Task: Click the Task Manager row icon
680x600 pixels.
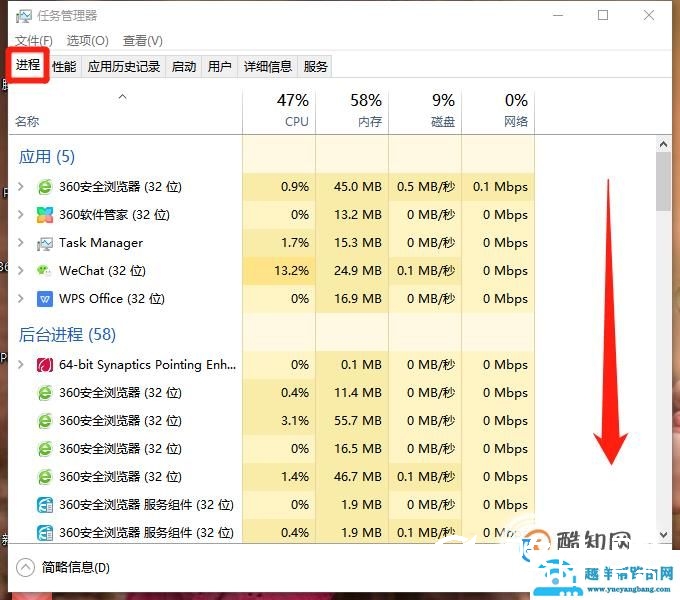Action: click(x=45, y=243)
